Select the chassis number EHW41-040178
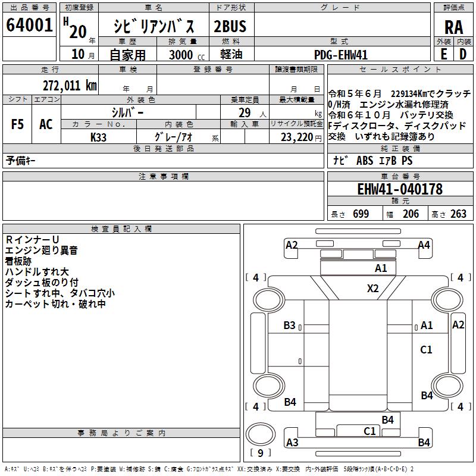Screen dimensions: 476x476 coord(399,189)
